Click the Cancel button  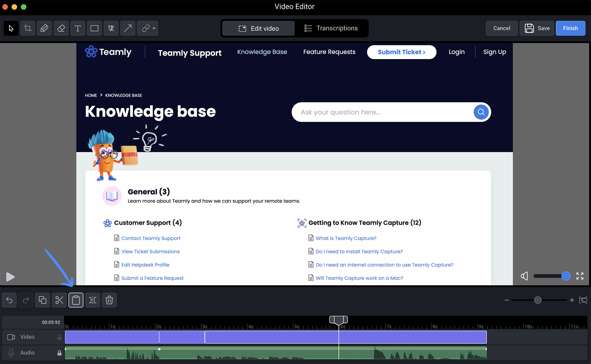pyautogui.click(x=502, y=28)
